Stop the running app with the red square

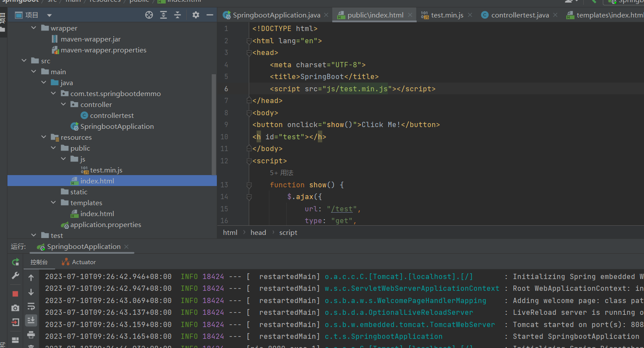(15, 294)
